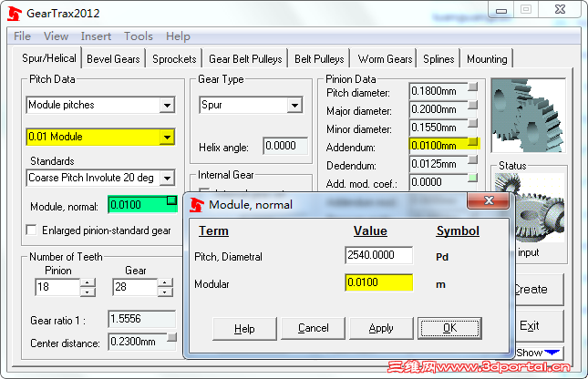Click the Gear teeth count field

coord(135,287)
